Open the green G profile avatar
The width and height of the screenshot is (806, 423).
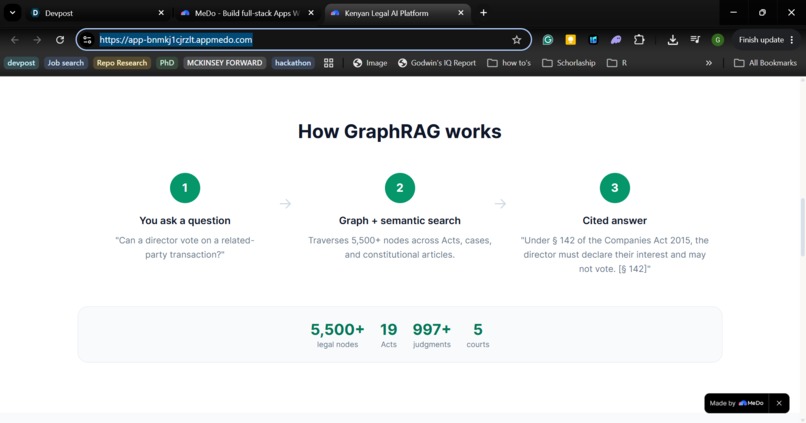718,40
